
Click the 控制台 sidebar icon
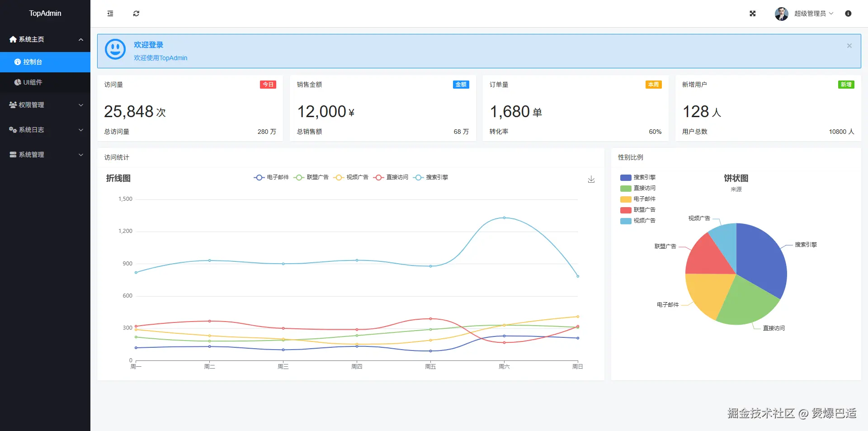(x=18, y=62)
